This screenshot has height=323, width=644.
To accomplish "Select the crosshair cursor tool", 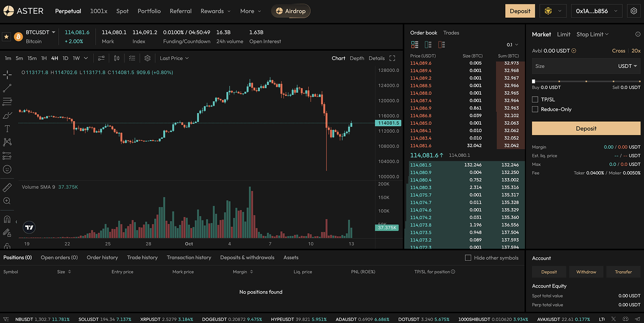I will click(8, 74).
